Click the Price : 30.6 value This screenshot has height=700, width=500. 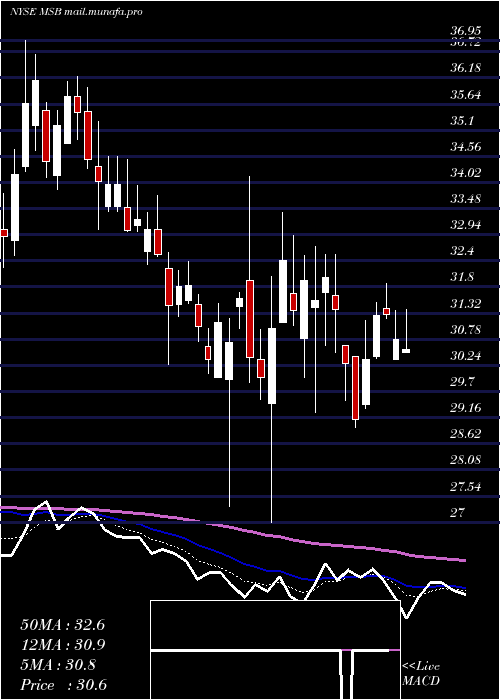(x=63, y=685)
